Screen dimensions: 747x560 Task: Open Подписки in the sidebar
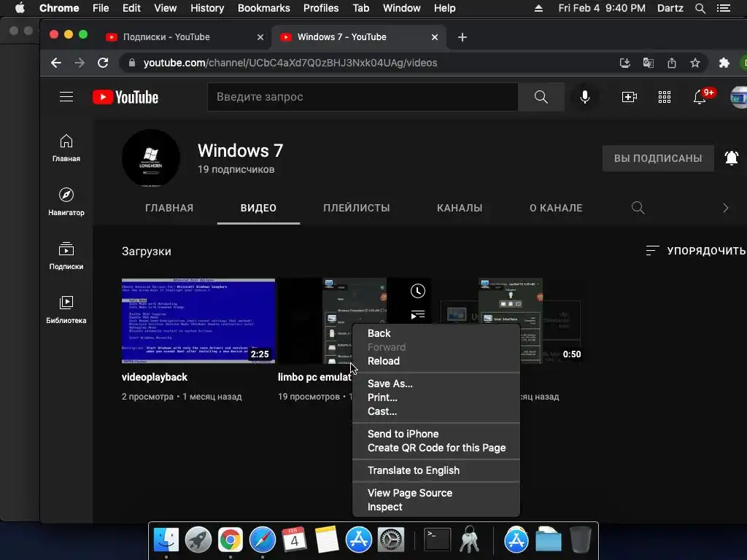pos(66,256)
